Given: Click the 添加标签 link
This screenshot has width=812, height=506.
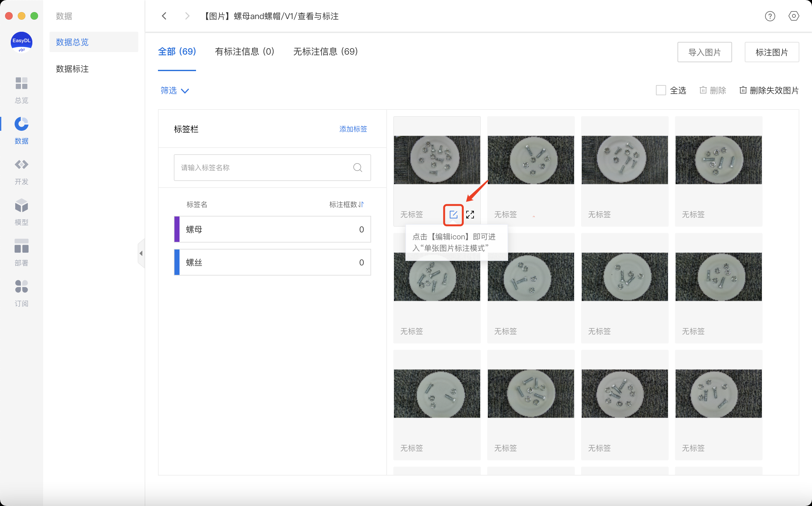Looking at the screenshot, I should (x=353, y=129).
